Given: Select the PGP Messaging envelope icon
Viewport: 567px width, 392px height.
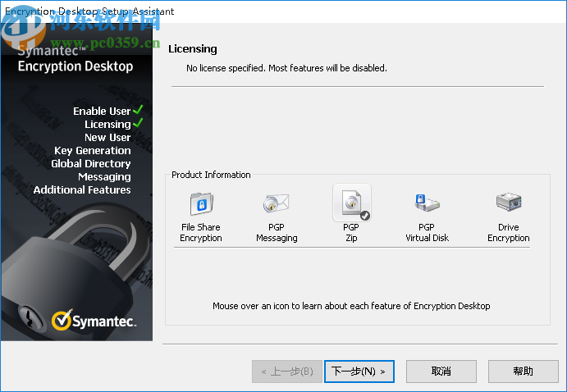Looking at the screenshot, I should tap(277, 203).
